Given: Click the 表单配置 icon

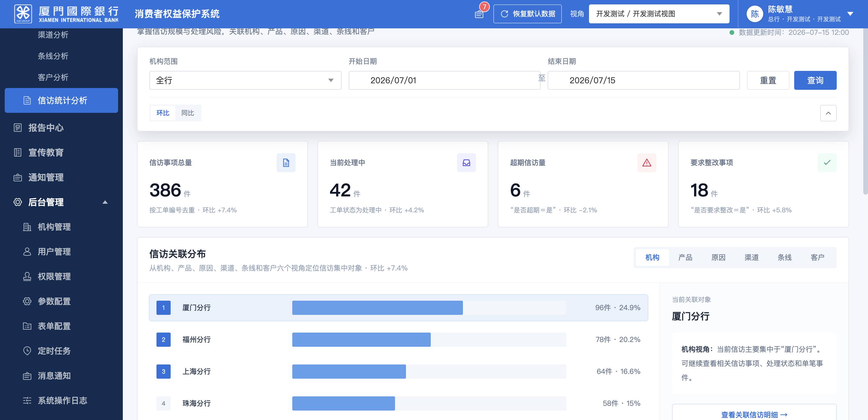Looking at the screenshot, I should click(x=27, y=326).
